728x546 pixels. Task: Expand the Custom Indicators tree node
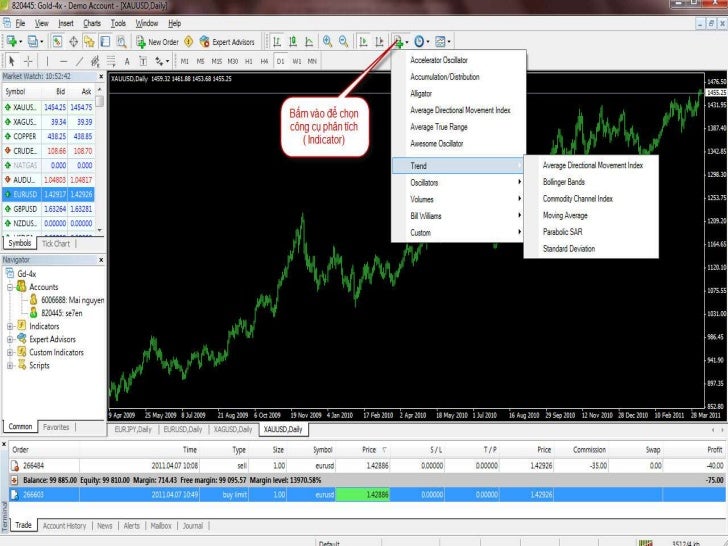(10, 352)
